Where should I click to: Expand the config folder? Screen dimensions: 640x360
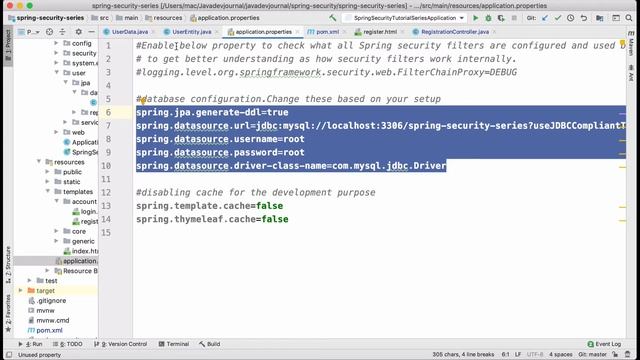[56, 43]
